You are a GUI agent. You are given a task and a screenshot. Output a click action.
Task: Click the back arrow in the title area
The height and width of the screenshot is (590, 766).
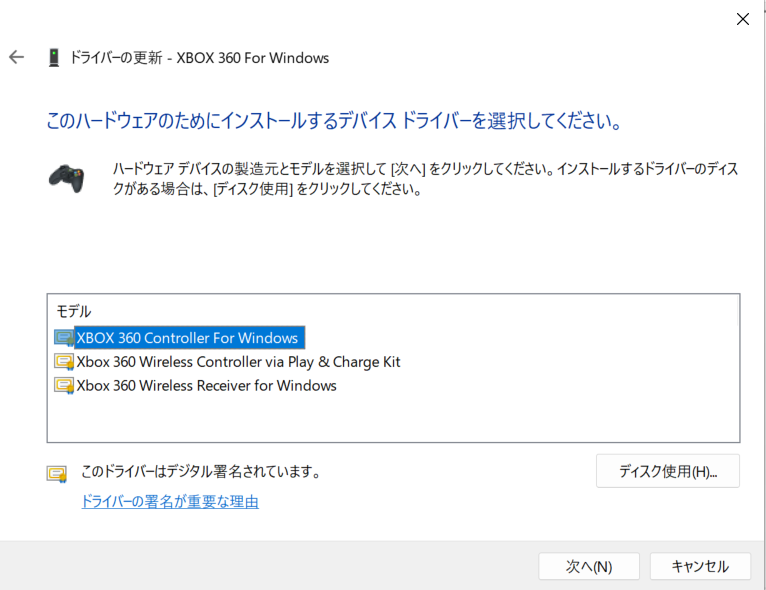click(16, 57)
